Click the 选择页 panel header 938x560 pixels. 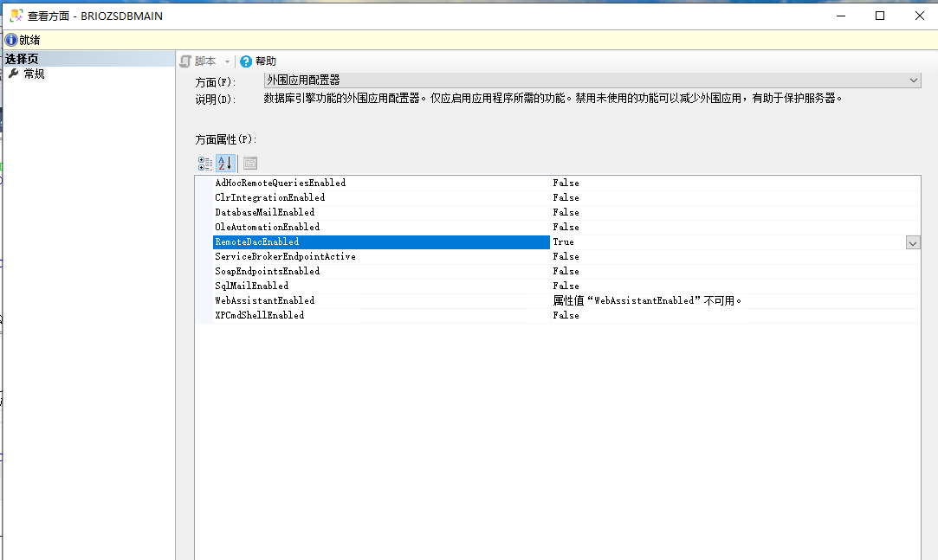(88, 59)
